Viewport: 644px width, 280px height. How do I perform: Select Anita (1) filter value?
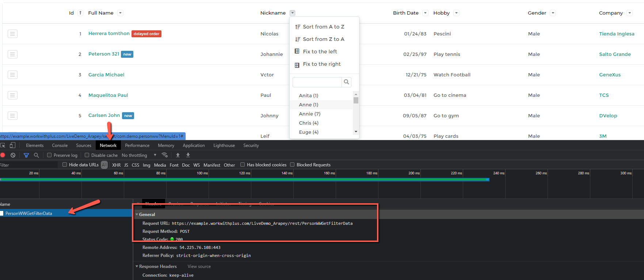point(309,95)
